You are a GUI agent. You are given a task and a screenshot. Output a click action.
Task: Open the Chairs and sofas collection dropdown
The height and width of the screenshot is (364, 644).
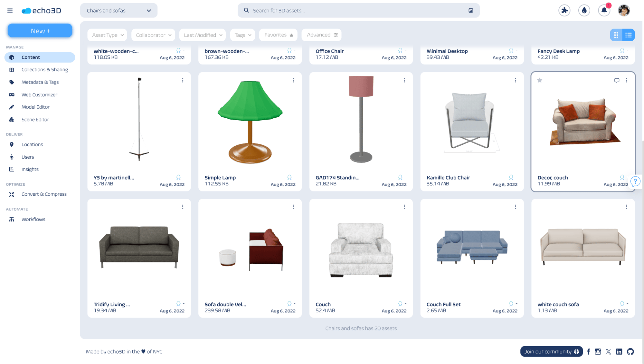[x=119, y=10]
